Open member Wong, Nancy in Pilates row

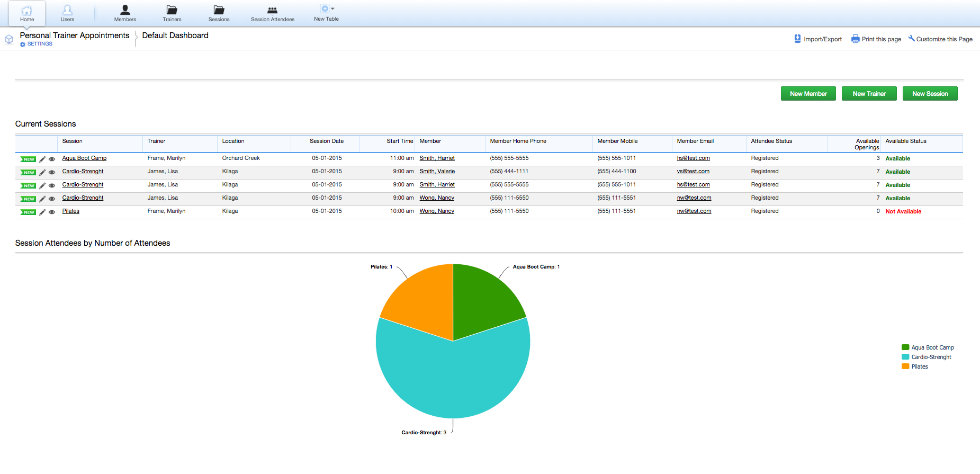437,211
